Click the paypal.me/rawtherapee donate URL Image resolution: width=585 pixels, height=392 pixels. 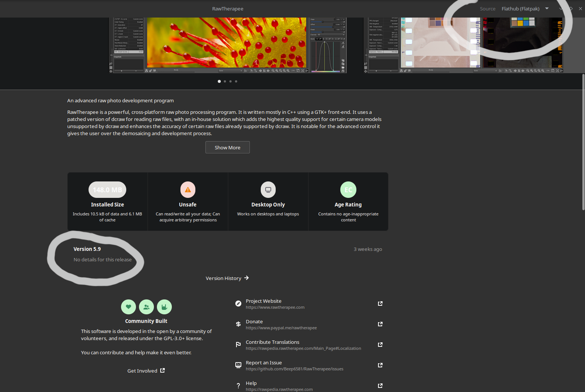click(281, 328)
